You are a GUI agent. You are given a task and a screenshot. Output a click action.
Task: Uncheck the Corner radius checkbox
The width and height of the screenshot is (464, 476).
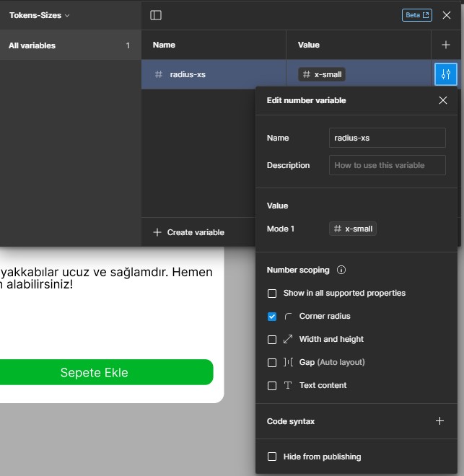point(272,317)
